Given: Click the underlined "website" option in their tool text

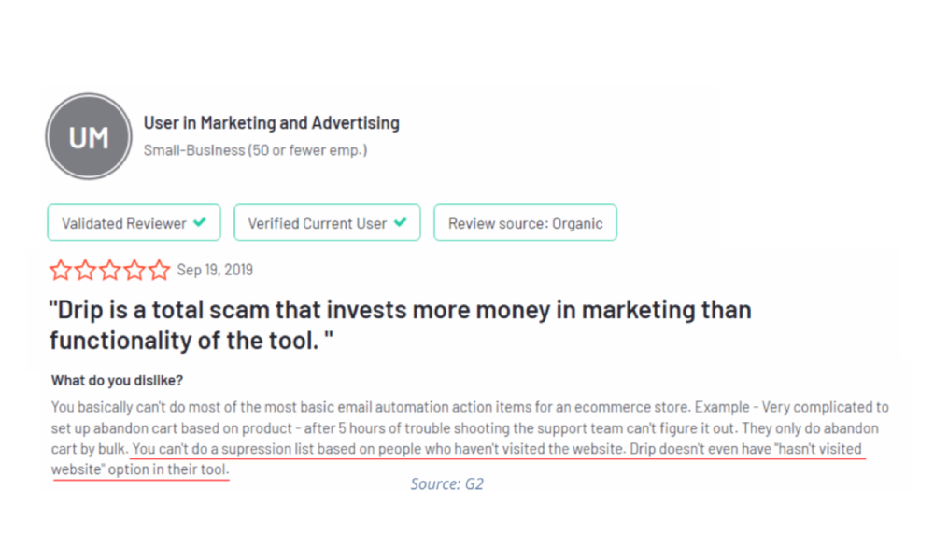Looking at the screenshot, I should [x=140, y=469].
